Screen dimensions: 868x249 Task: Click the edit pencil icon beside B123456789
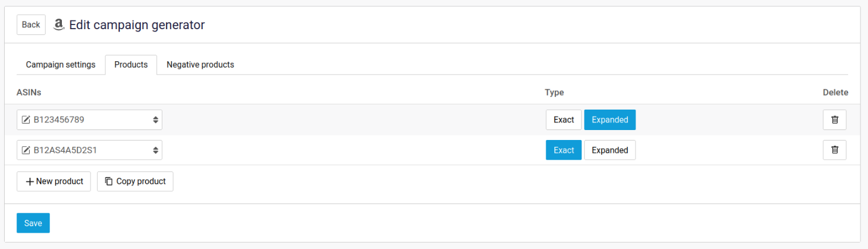(x=26, y=120)
